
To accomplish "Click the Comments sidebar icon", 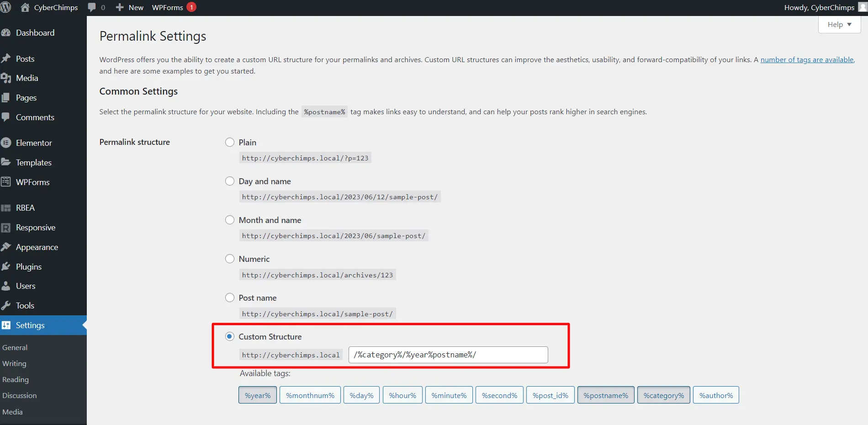I will point(6,117).
